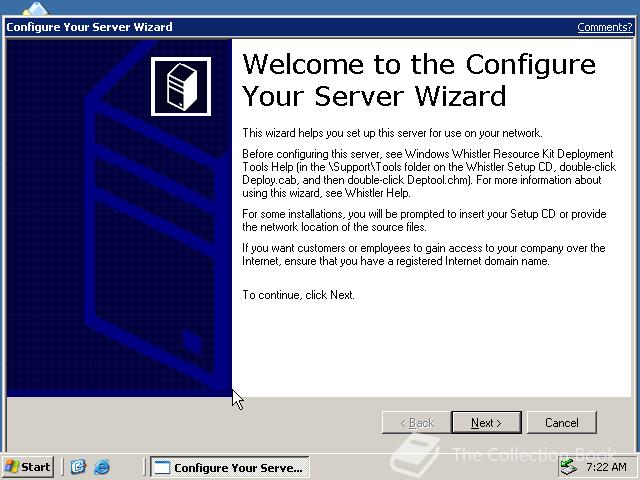This screenshot has height=480, width=640.
Task: Cancel the Configure Your Server Wizard
Action: (562, 422)
